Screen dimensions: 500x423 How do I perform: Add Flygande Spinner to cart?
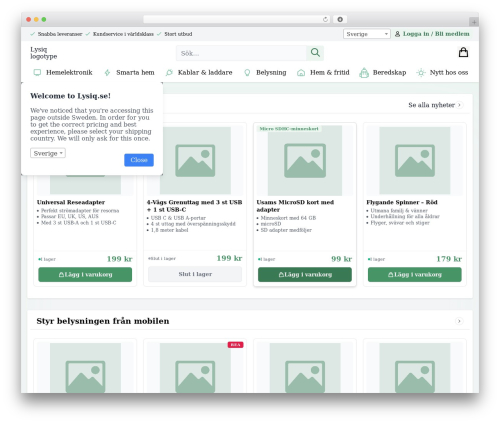pos(415,275)
